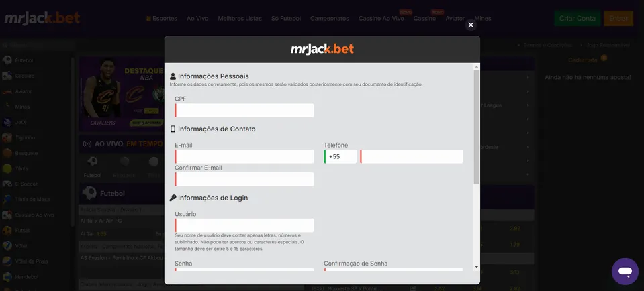Click the E-Soccer gamepad icon in sidebar
Viewport: 644px width, 291px height.
[7, 184]
